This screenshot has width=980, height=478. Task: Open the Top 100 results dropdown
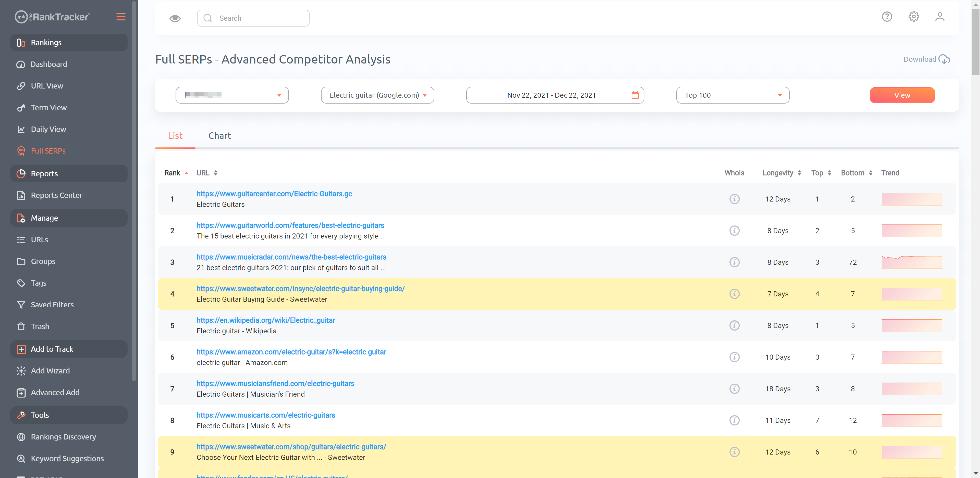pos(732,95)
